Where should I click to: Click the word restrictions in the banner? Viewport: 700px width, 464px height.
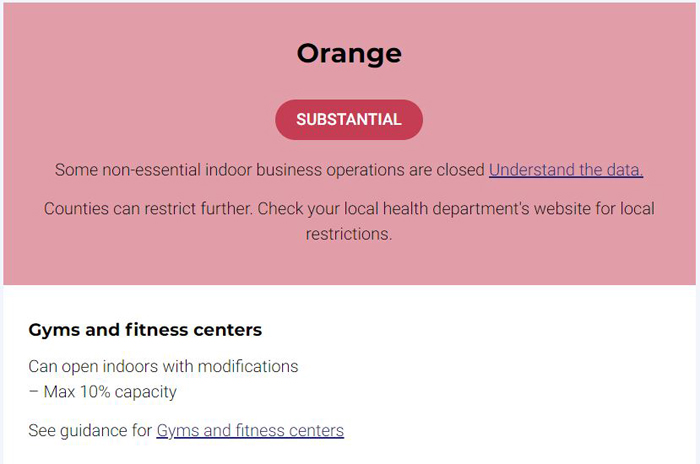[349, 235]
